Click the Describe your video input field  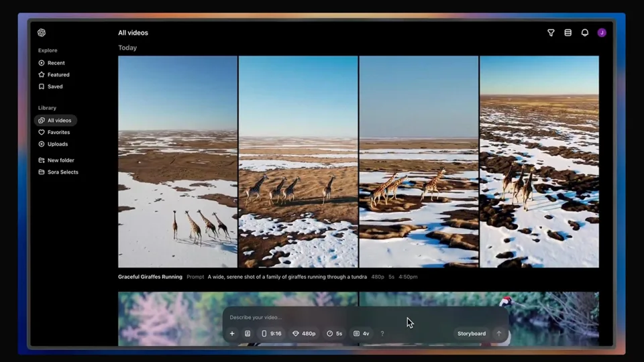tap(315, 318)
